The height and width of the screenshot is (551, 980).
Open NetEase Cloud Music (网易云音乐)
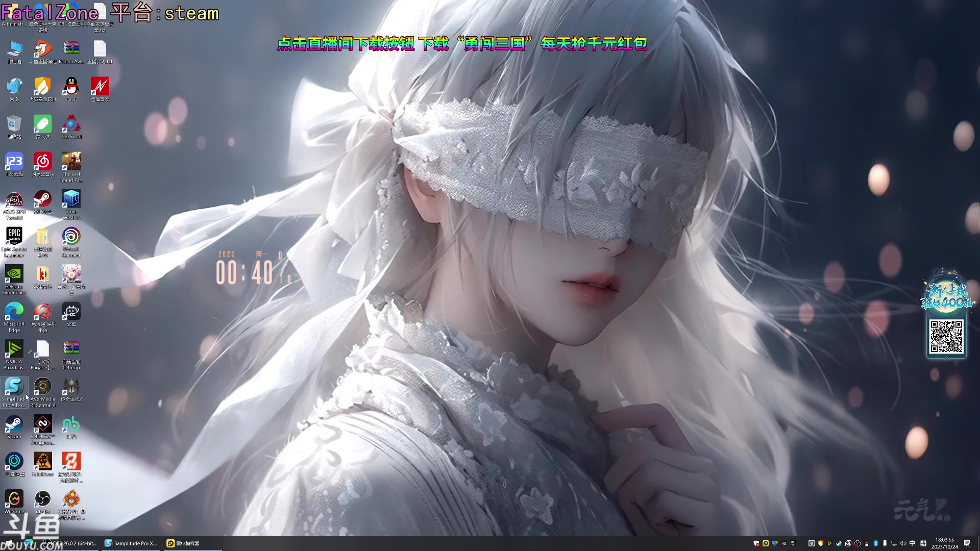[x=42, y=161]
